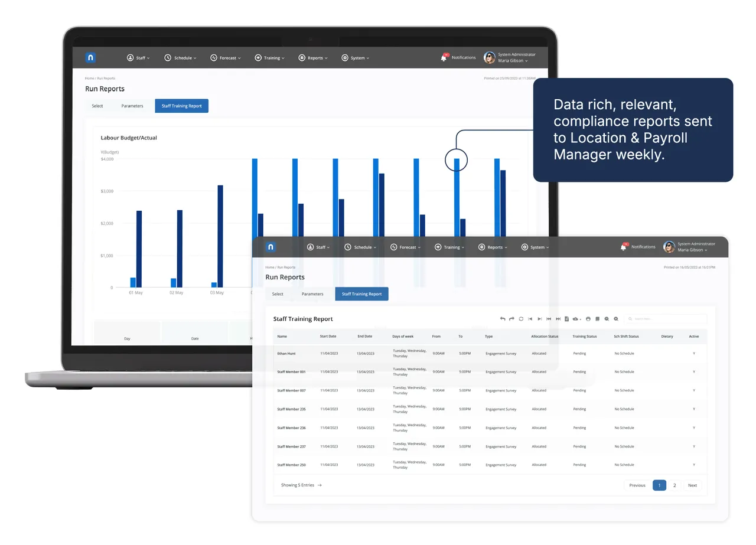Click the Staff person icon in the front window navbar
Image resolution: width=756 pixels, height=545 pixels.
point(310,247)
